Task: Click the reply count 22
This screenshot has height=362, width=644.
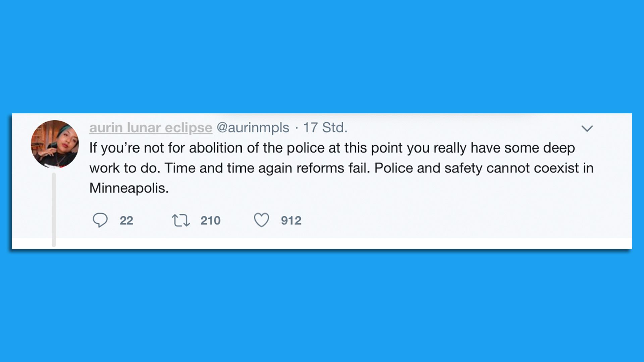Action: (x=126, y=221)
